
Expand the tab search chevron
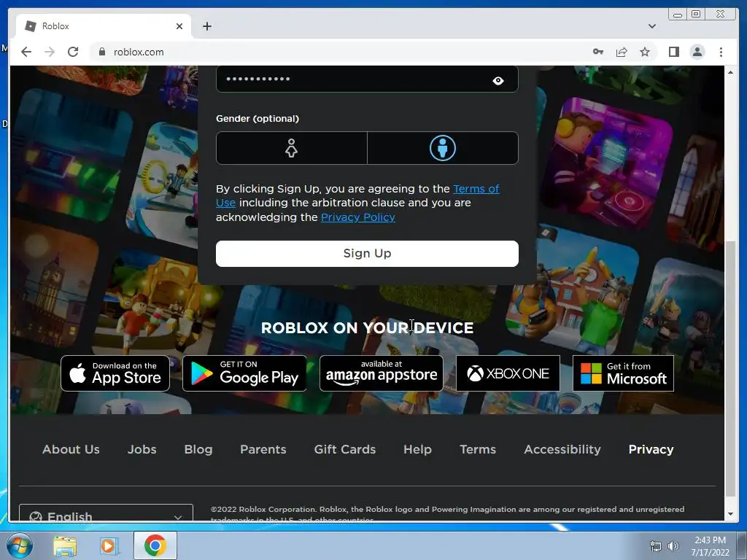pos(651,26)
